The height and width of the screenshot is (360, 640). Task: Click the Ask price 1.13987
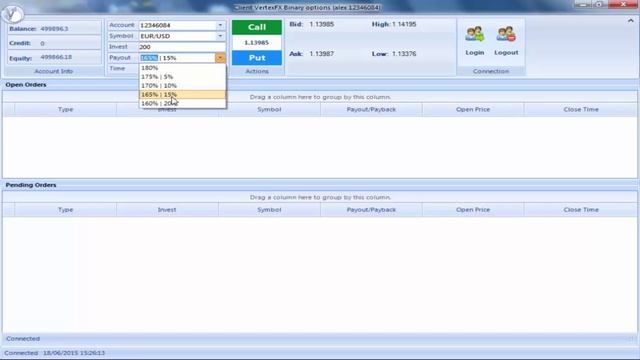[x=322, y=54]
